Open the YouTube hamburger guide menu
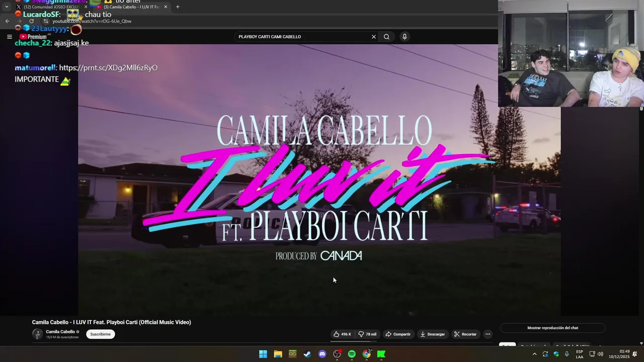644x362 pixels. click(9, 37)
